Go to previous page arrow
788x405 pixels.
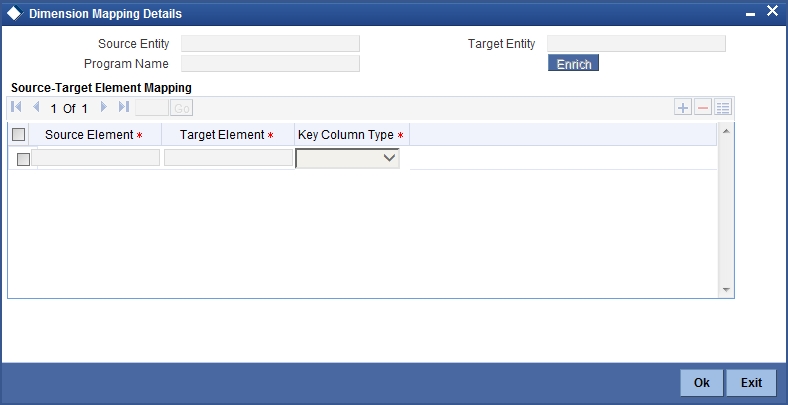pyautogui.click(x=36, y=107)
